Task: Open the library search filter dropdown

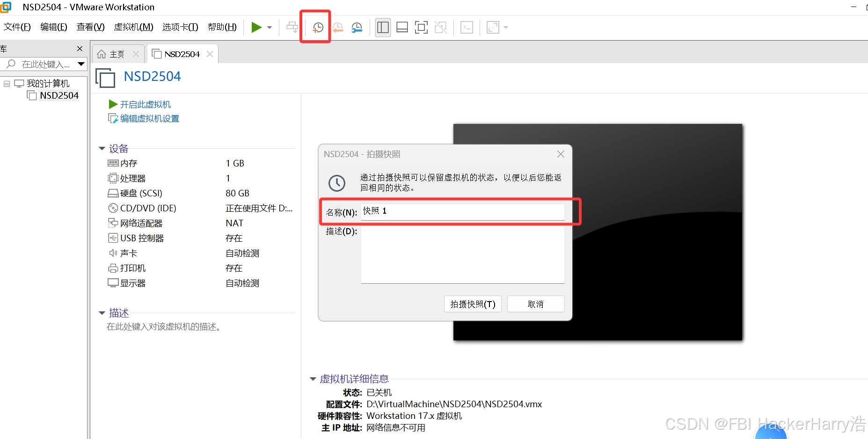Action: [81, 64]
